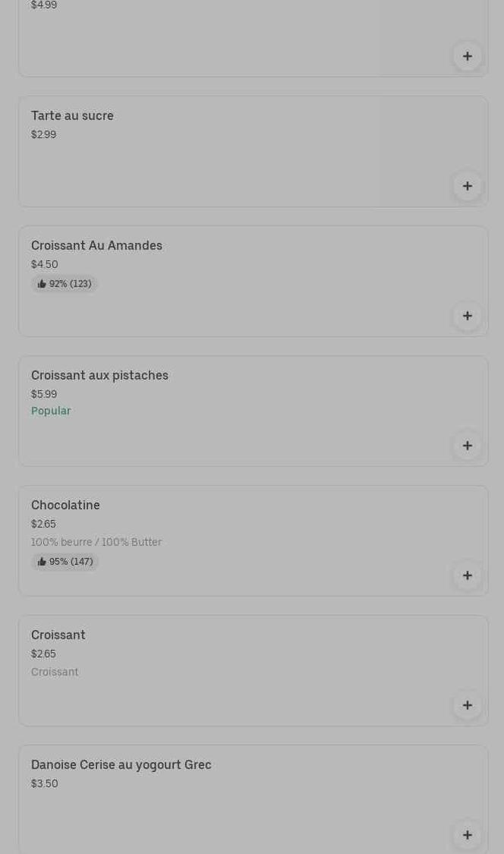Click the Popular label on pistachio croissant
Image resolution: width=504 pixels, height=854 pixels.
tap(51, 411)
